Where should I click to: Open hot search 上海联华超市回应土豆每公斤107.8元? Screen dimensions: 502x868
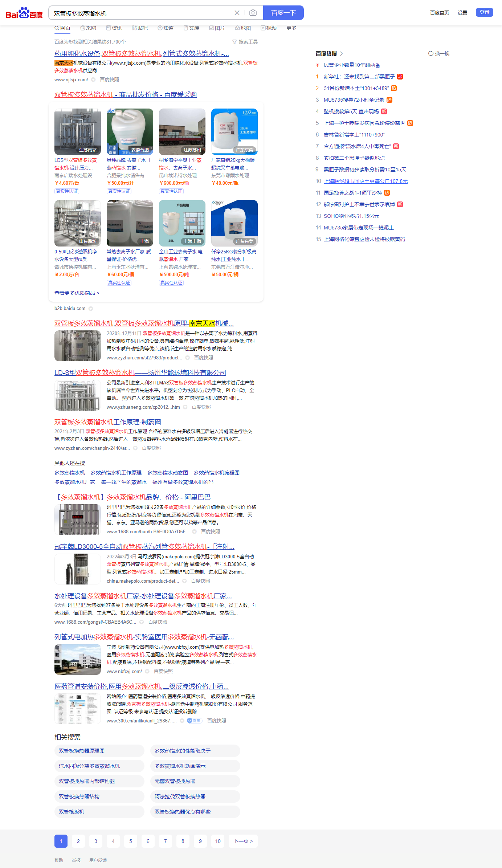[366, 181]
